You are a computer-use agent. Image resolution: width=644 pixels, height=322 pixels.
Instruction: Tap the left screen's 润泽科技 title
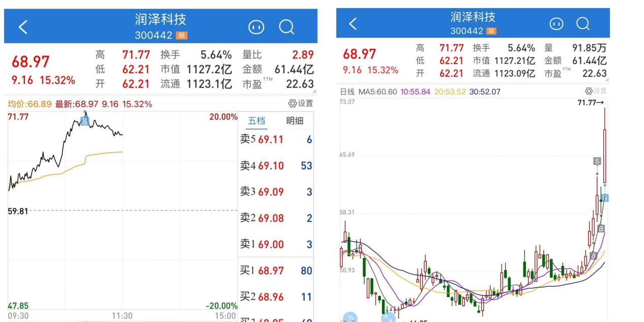click(x=161, y=20)
